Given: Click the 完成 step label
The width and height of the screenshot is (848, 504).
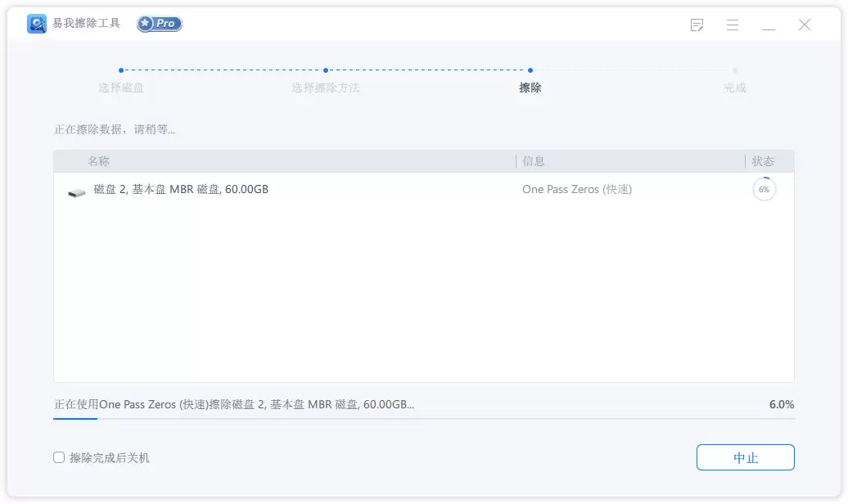Looking at the screenshot, I should [734, 88].
